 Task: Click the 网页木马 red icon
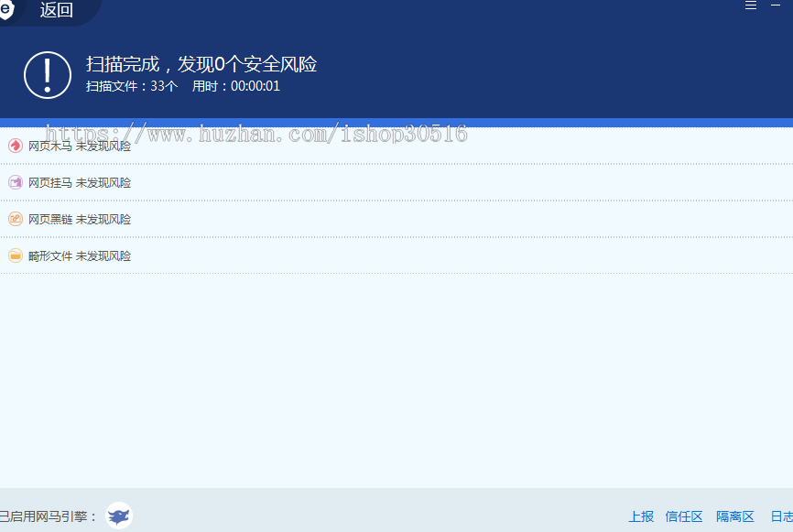point(16,146)
